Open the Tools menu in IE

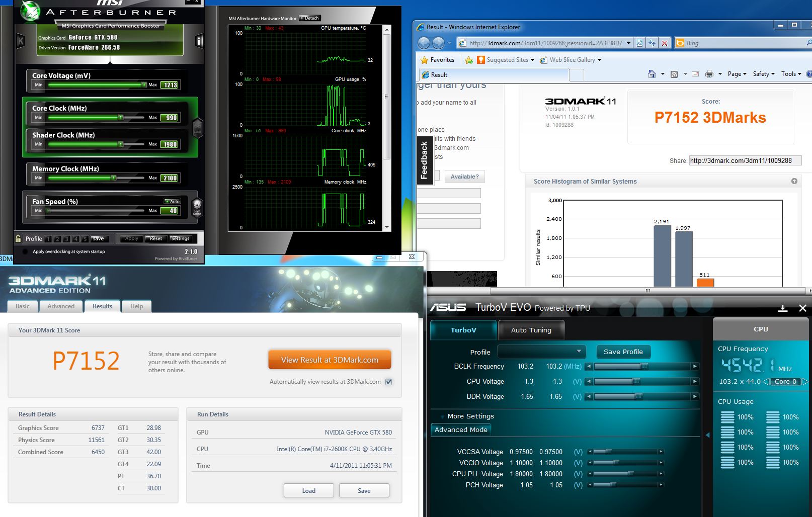coord(791,74)
